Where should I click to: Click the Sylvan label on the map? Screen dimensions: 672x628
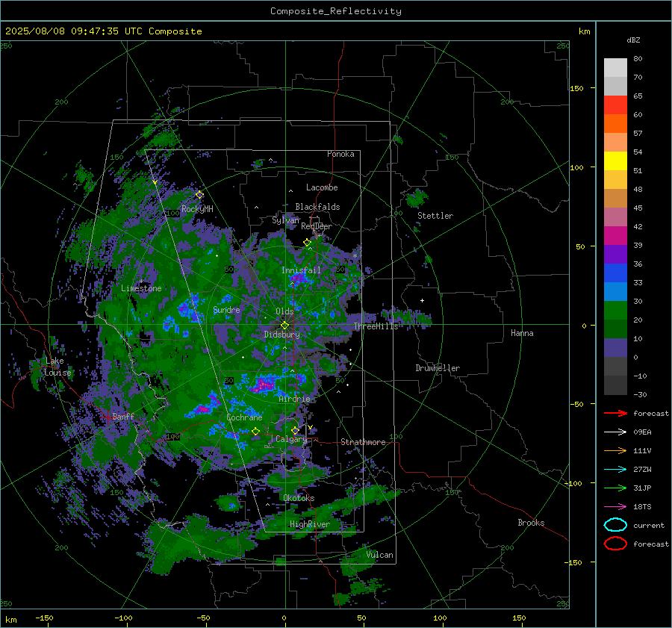(x=285, y=220)
